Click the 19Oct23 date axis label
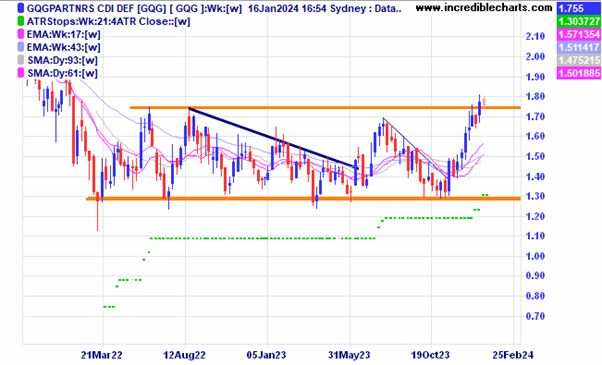602x365 pixels. point(430,355)
